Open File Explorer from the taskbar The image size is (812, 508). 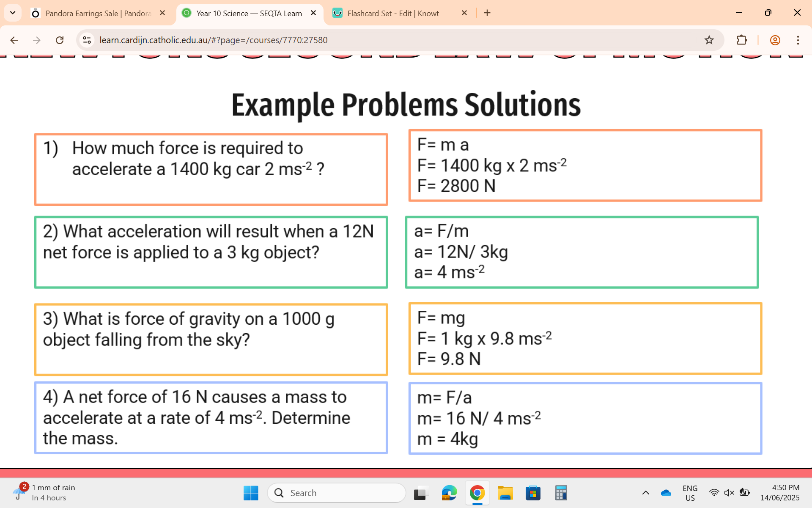tap(505, 493)
